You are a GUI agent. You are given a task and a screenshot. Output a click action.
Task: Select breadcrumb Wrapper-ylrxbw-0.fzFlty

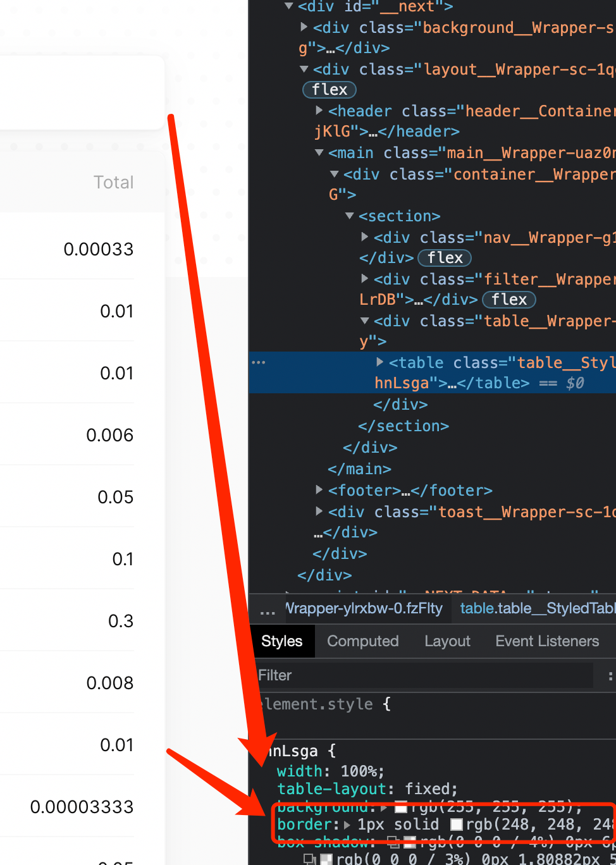pyautogui.click(x=364, y=608)
